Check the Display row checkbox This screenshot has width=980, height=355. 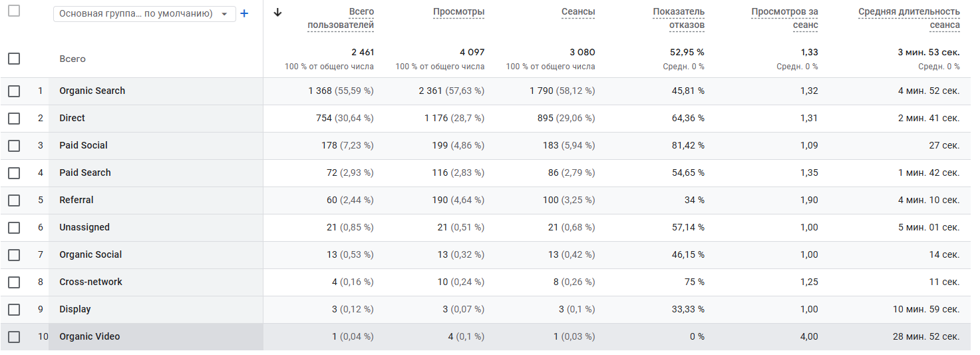(14, 310)
